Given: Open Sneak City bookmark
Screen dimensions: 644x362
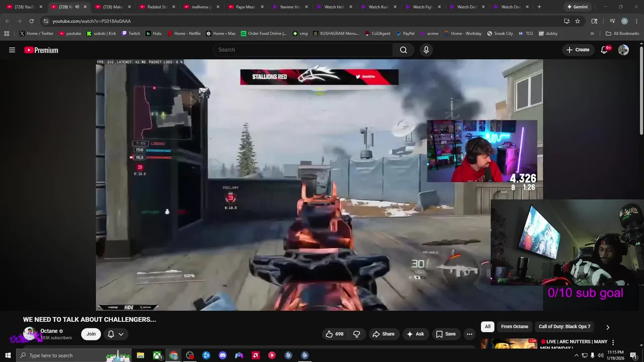Looking at the screenshot, I should click(x=500, y=33).
